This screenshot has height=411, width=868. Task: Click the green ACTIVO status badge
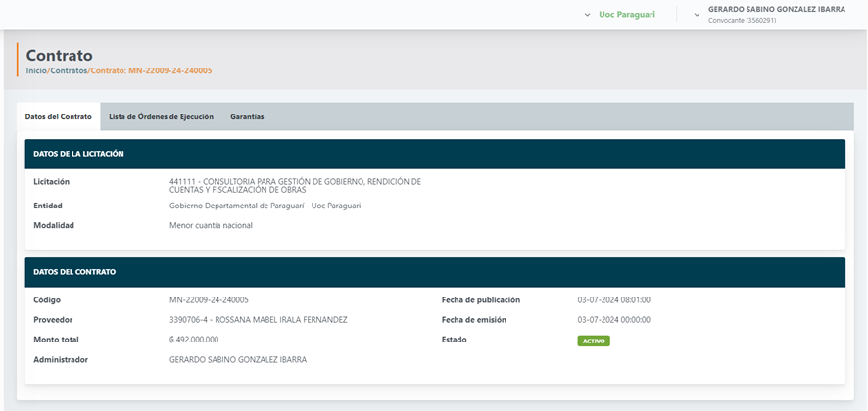coord(593,341)
